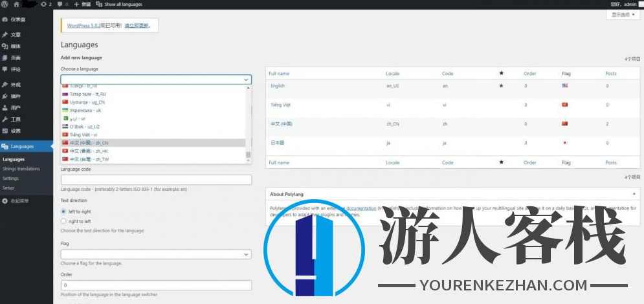644x304 pixels.
Task: Open the comments bubble in admin bar
Action: [61, 4]
